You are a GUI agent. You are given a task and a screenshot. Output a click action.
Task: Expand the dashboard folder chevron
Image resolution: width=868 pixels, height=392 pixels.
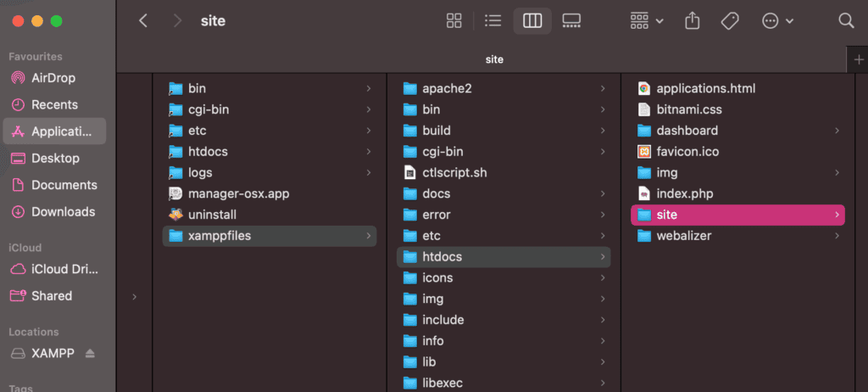(837, 131)
